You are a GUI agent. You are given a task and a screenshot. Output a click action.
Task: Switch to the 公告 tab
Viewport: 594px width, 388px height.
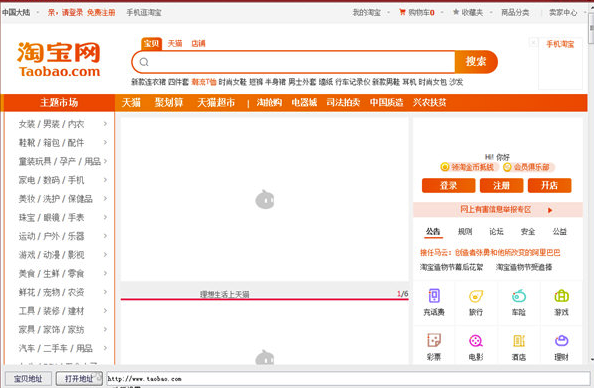click(433, 232)
